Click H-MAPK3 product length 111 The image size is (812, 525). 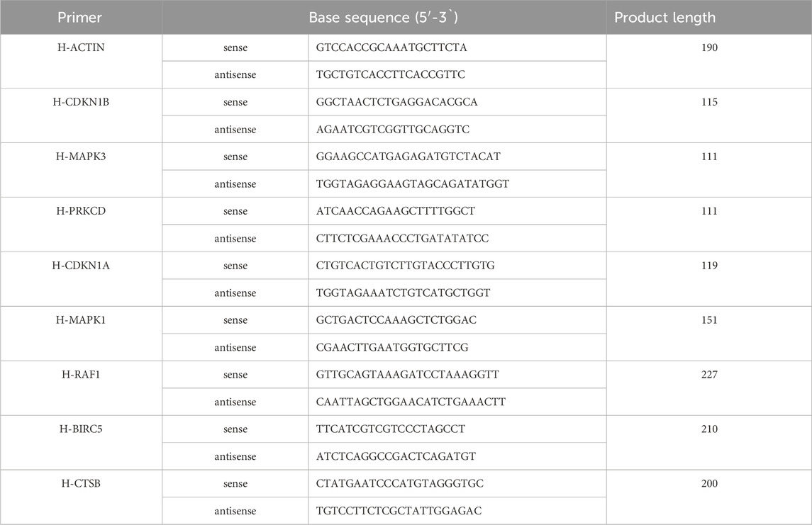[709, 156]
